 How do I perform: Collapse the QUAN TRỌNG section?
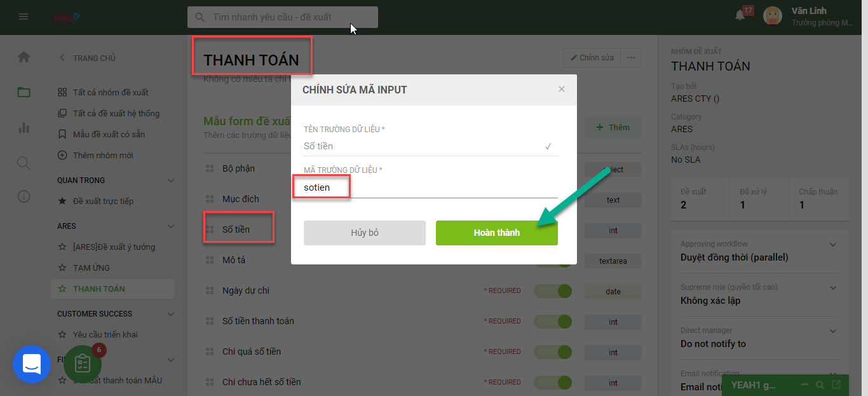pyautogui.click(x=170, y=181)
